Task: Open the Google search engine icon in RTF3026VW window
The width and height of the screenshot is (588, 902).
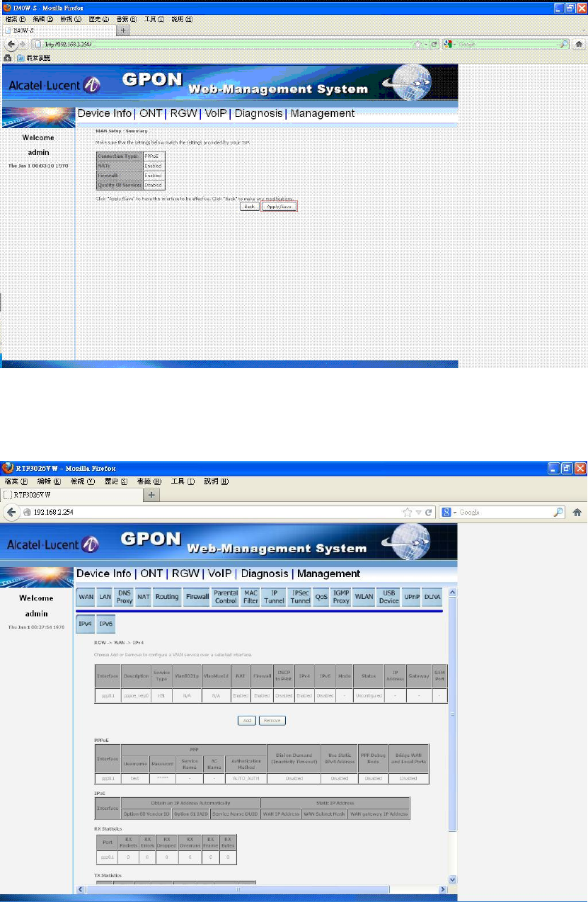Action: 447,512
